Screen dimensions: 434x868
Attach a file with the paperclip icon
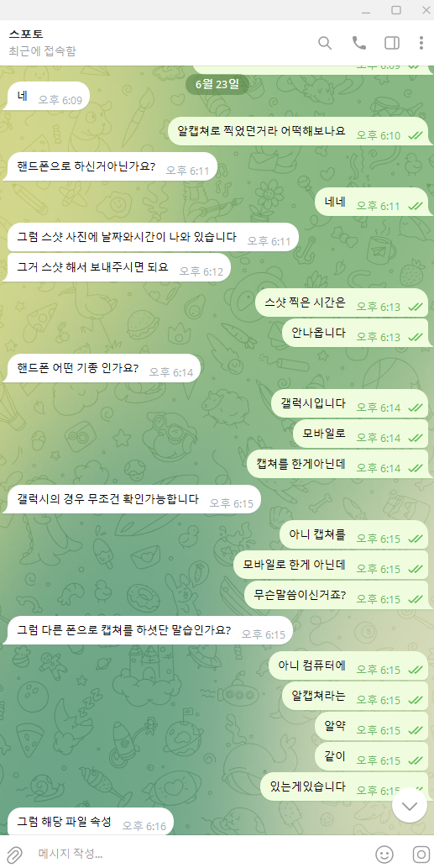tap(13, 854)
